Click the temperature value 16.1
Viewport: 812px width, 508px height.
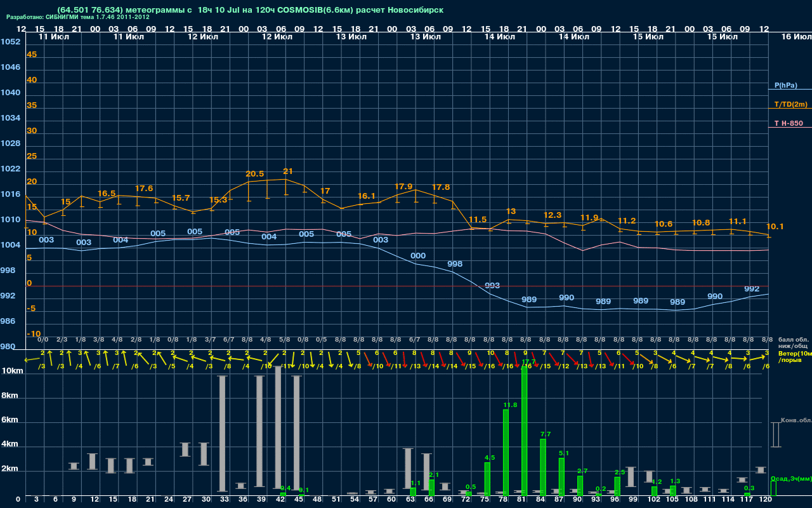point(367,196)
